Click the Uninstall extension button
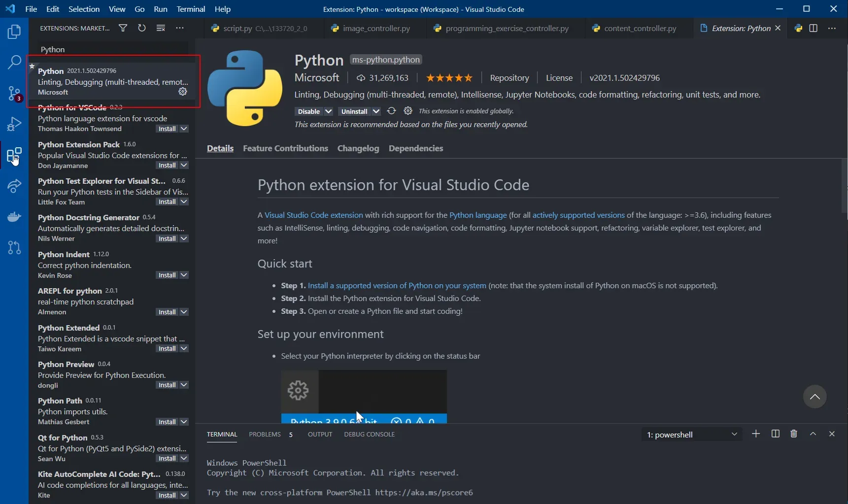Screen dimensions: 848x504 354,111
